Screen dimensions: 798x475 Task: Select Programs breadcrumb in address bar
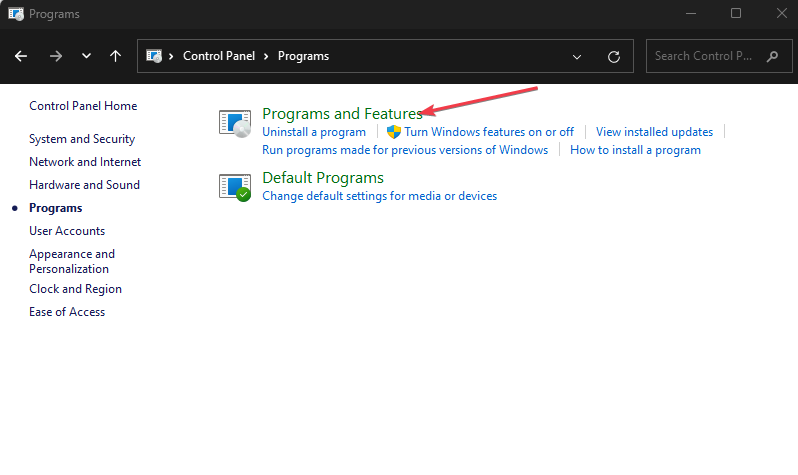point(303,56)
